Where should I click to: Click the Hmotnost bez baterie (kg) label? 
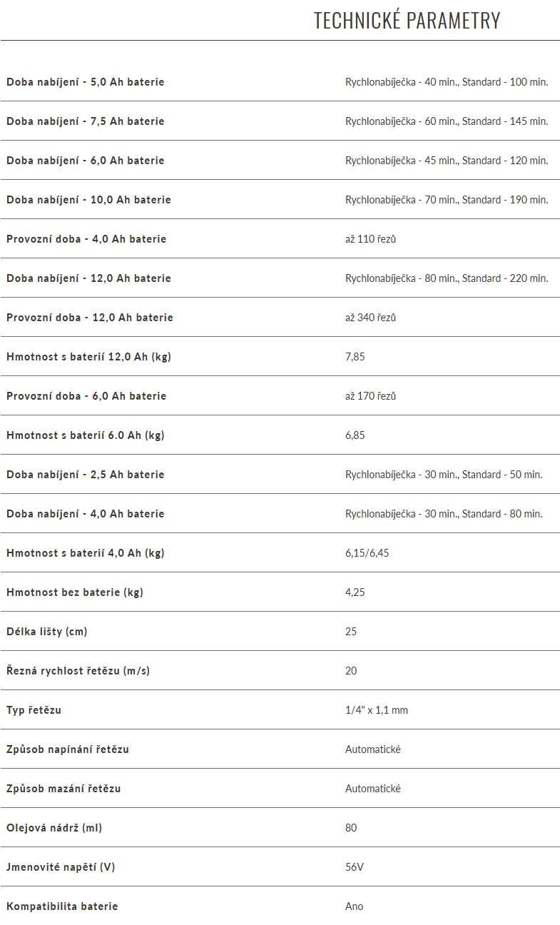[75, 592]
